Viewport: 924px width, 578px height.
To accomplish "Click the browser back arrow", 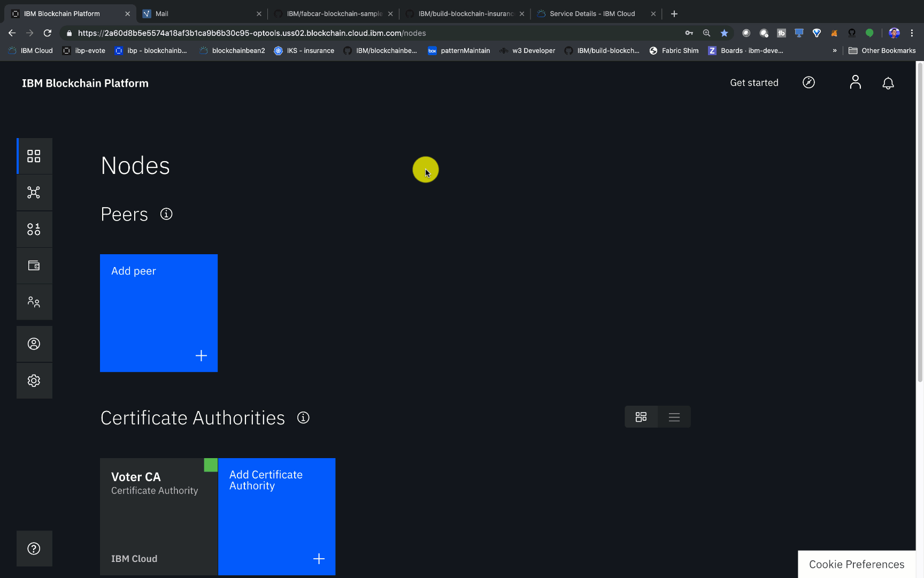I will tap(12, 33).
